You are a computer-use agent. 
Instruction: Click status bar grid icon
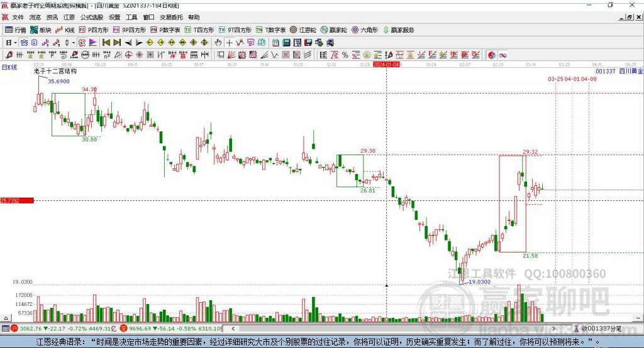tap(5, 329)
